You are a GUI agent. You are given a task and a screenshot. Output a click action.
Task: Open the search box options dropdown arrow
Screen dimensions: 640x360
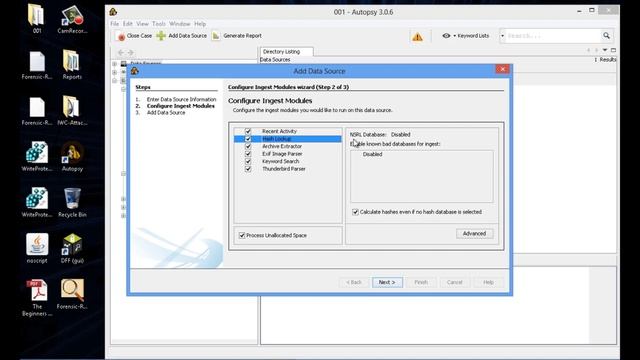pyautogui.click(x=502, y=36)
